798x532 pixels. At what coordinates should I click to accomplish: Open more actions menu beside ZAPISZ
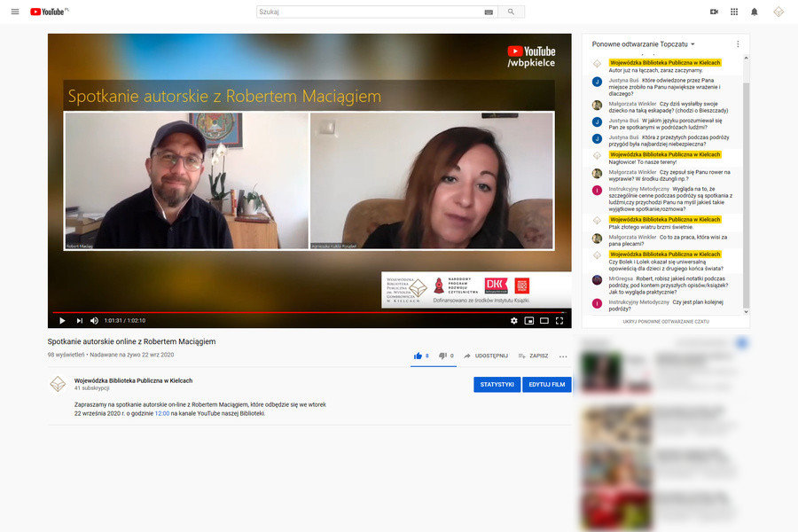pyautogui.click(x=562, y=356)
